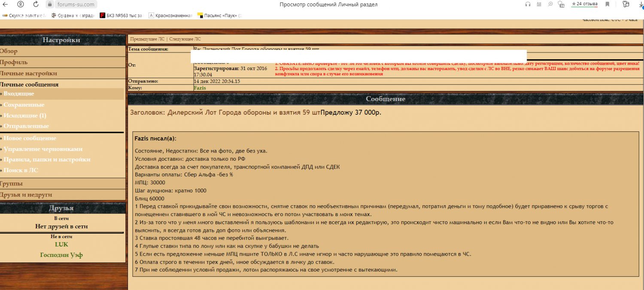Open Личные настройки section
The height and width of the screenshot is (290, 644).
(x=29, y=73)
